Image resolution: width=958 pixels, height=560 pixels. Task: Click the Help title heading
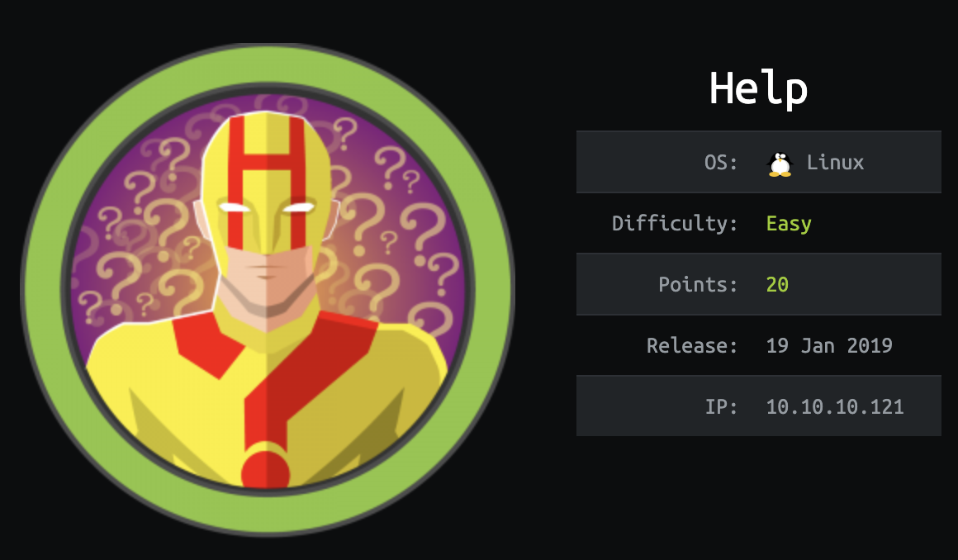pos(759,90)
